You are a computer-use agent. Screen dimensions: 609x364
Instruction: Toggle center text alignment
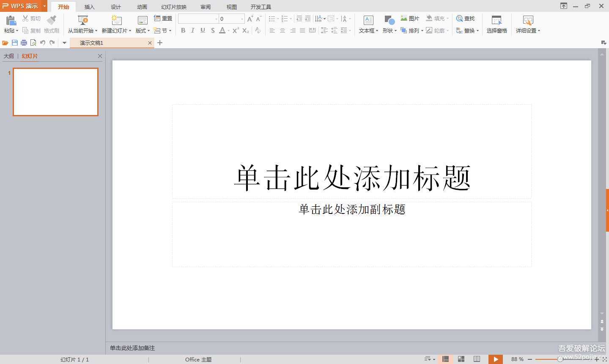283,30
